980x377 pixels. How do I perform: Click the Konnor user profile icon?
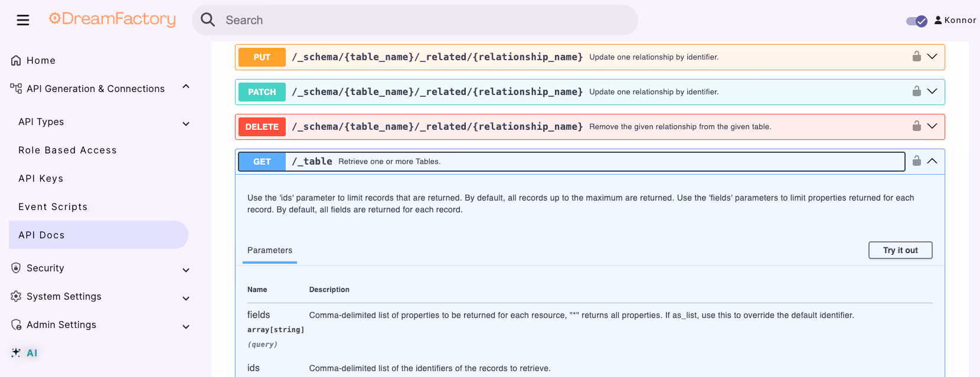click(x=938, y=20)
